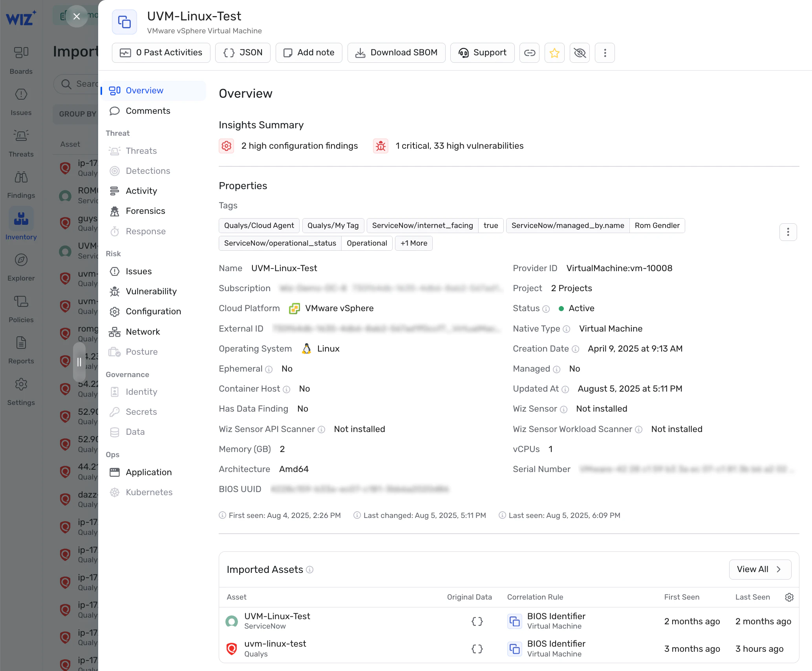This screenshot has width=812, height=671.
Task: Click 1 critical, 33 high vulnerabilities
Action: (459, 146)
